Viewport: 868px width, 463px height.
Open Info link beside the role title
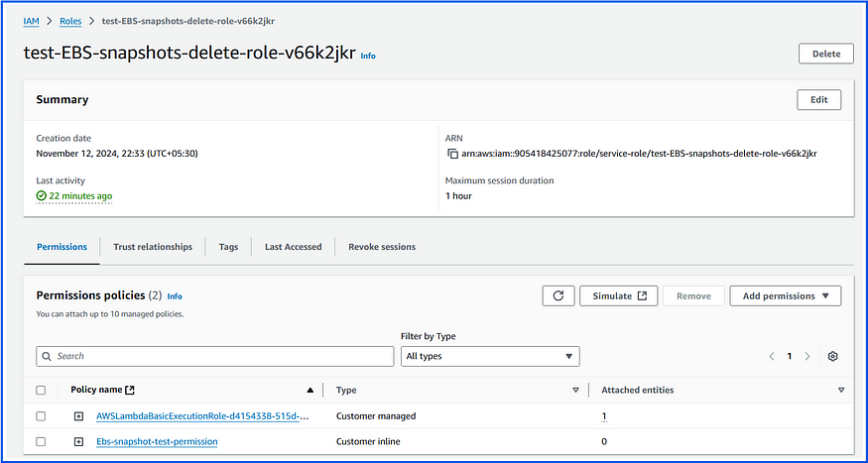[368, 56]
